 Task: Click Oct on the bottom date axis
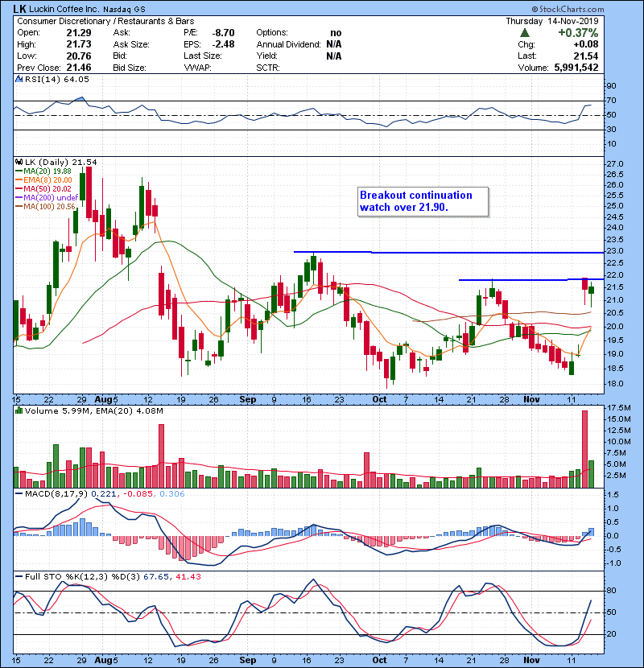[379, 660]
